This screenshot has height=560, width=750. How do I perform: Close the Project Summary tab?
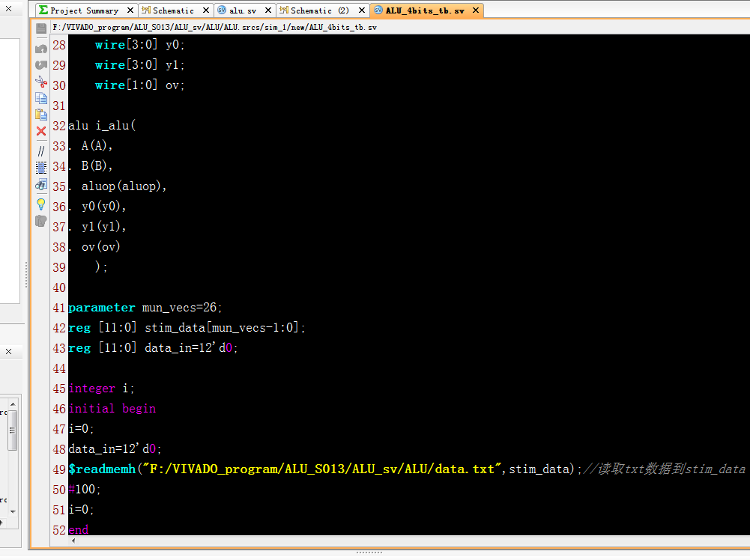(130, 10)
